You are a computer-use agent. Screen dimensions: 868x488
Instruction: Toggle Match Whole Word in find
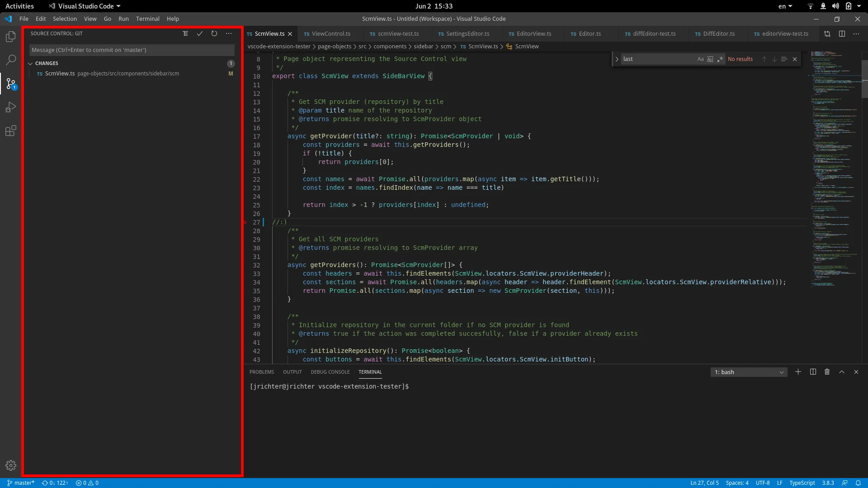point(710,59)
